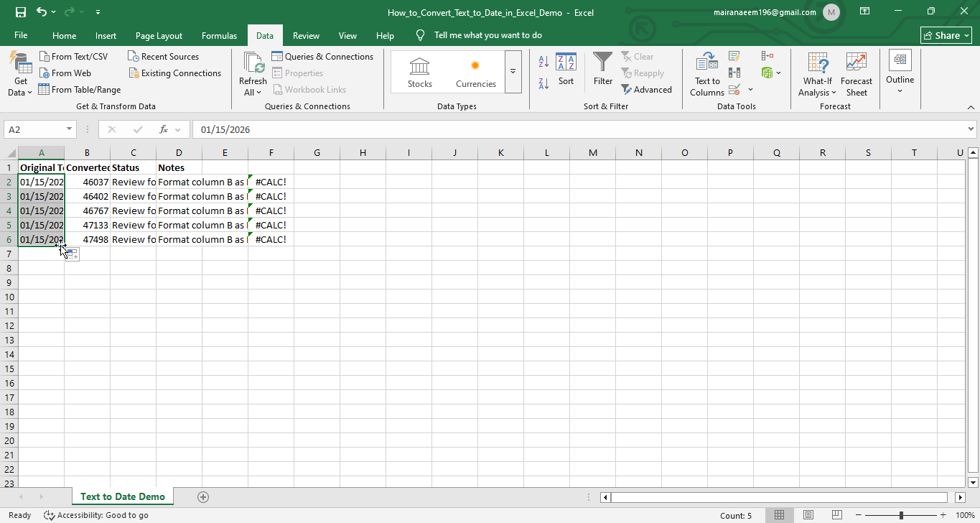Switch to the Insert tab

click(106, 35)
